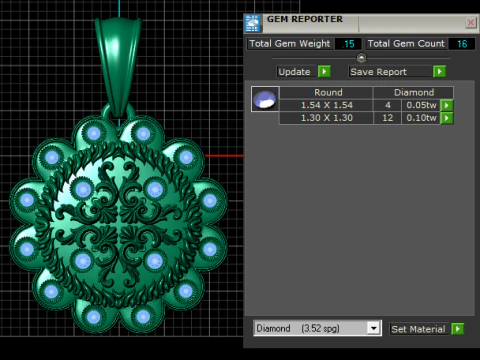Click the green arrow next to Save Report

pyautogui.click(x=439, y=72)
